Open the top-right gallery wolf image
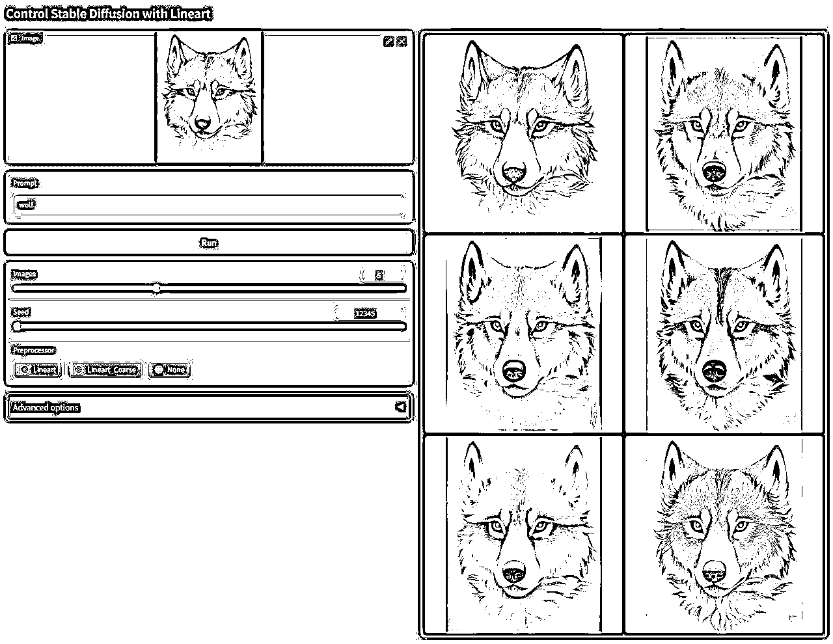The width and height of the screenshot is (833, 644). click(723, 133)
